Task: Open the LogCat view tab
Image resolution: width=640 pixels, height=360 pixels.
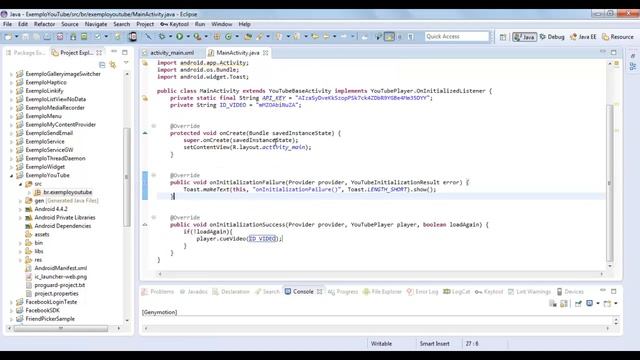Action: click(457, 291)
